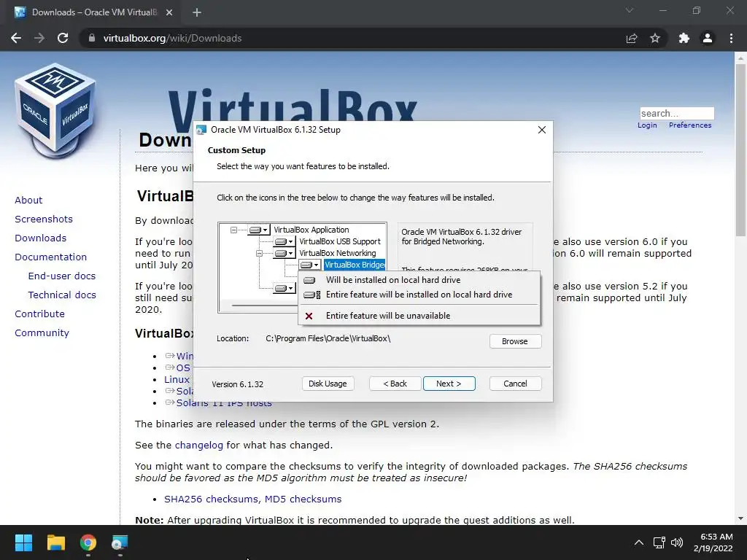Screen dimensions: 747x560
Task: Select VirtualBox Networking tree item
Action: [x=337, y=253]
